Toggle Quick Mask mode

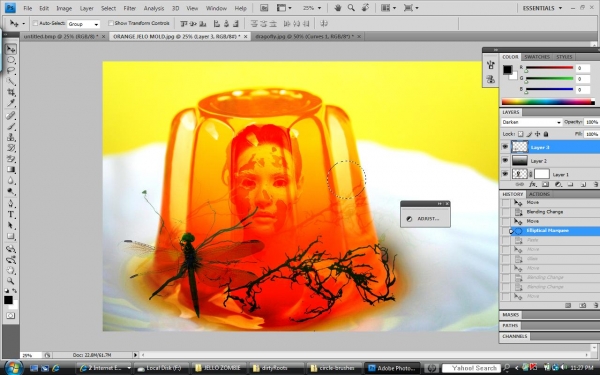[10, 316]
